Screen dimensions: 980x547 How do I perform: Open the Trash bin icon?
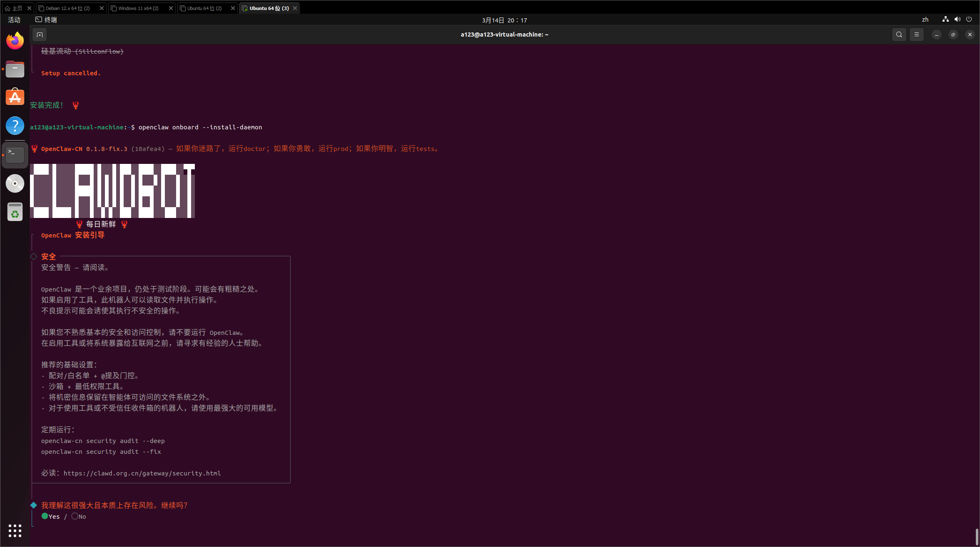(15, 212)
